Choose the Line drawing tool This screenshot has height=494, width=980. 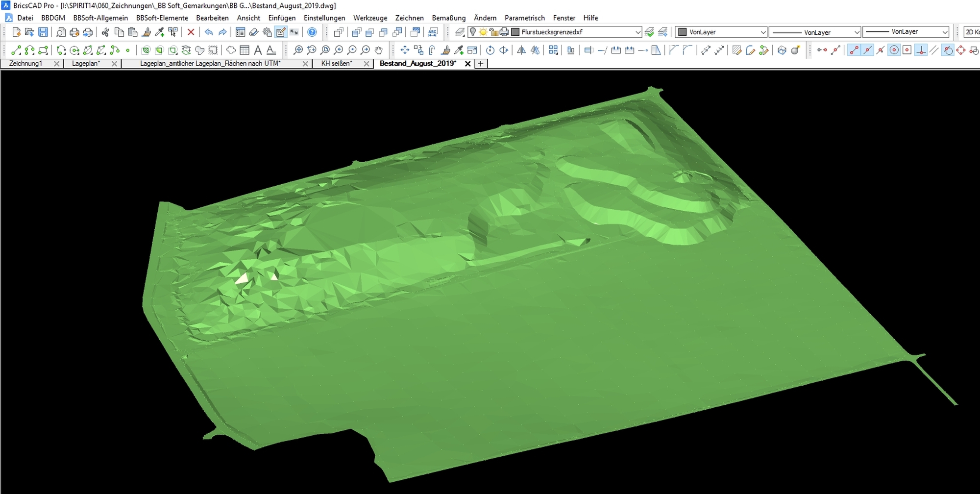(16, 50)
